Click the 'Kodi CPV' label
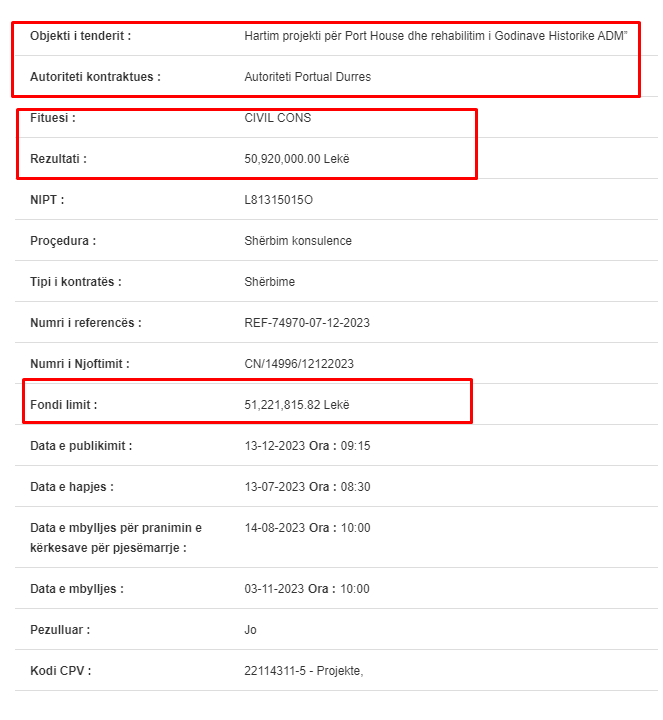The height and width of the screenshot is (720, 663). pyautogui.click(x=60, y=671)
